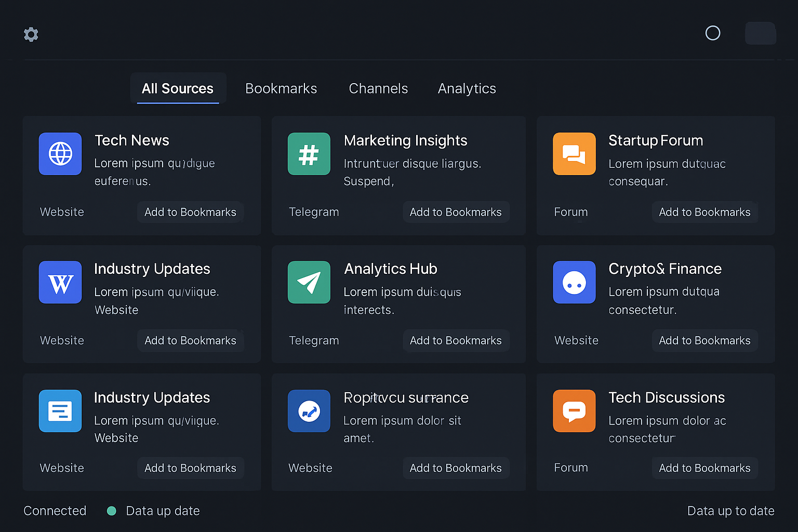Click the dark rectangular button in top right
Image resolution: width=798 pixels, height=532 pixels.
[761, 33]
